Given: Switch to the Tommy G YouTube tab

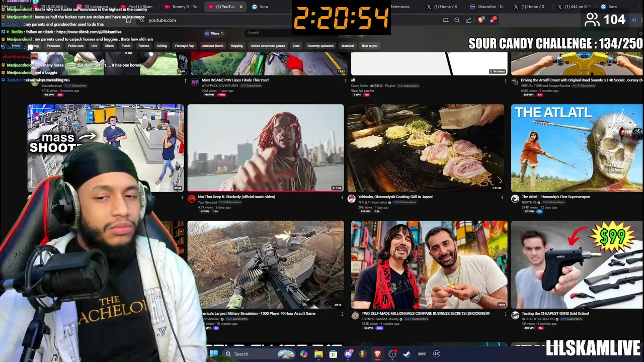Looking at the screenshot, I should 181,7.
